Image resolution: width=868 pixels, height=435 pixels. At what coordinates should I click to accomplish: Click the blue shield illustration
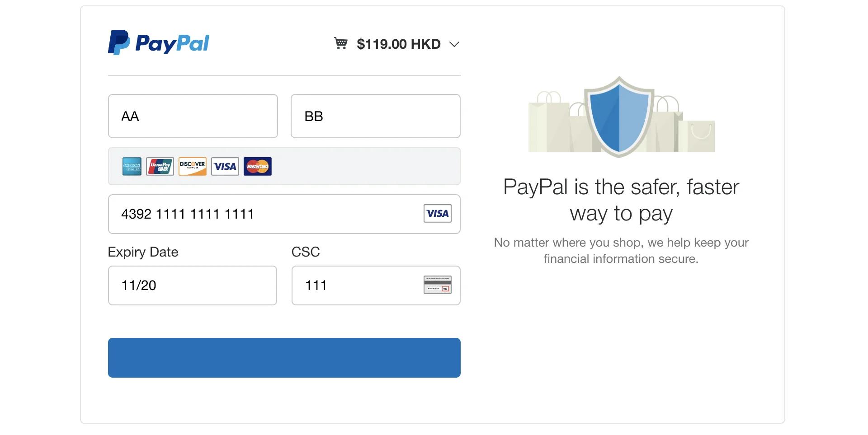pos(619,117)
